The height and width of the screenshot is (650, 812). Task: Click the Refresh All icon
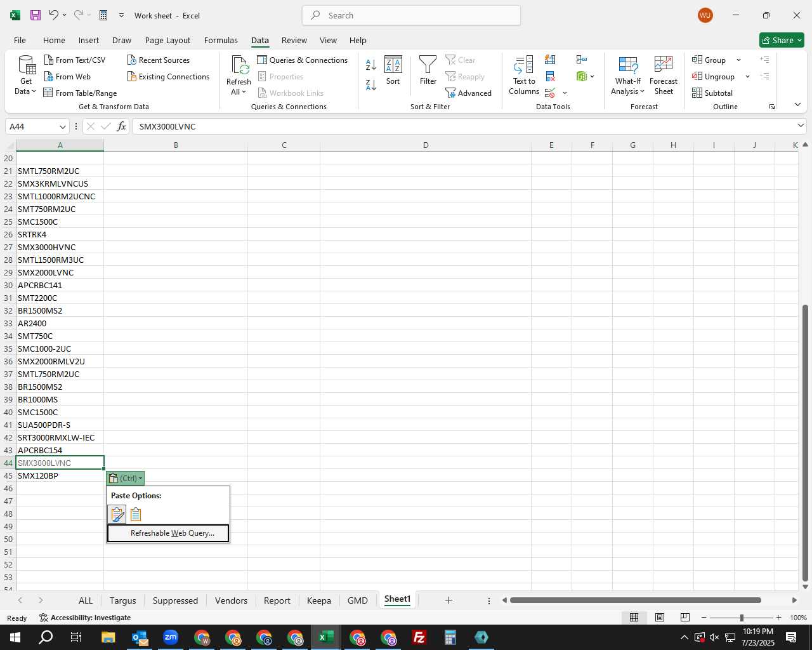pyautogui.click(x=239, y=65)
